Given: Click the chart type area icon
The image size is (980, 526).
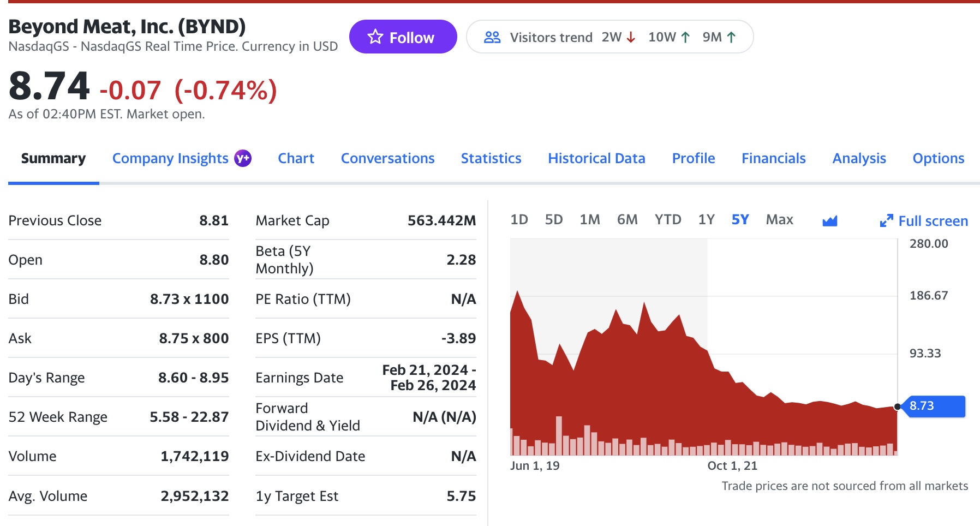Looking at the screenshot, I should 829,220.
